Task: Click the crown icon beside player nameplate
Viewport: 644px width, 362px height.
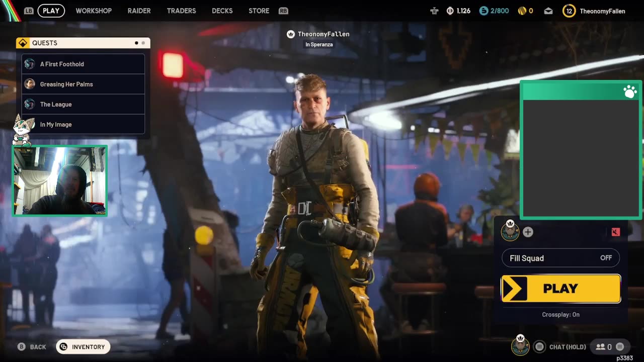Action: [290, 34]
